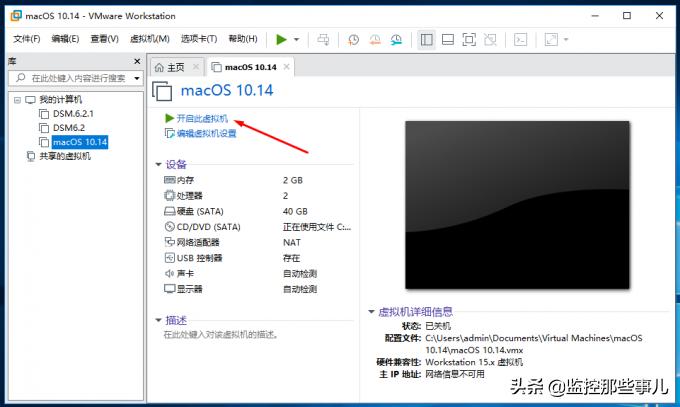Screen dimensions: 680x407
Task: Click the 硬盘 (SATA) device row
Action: [x=256, y=211]
